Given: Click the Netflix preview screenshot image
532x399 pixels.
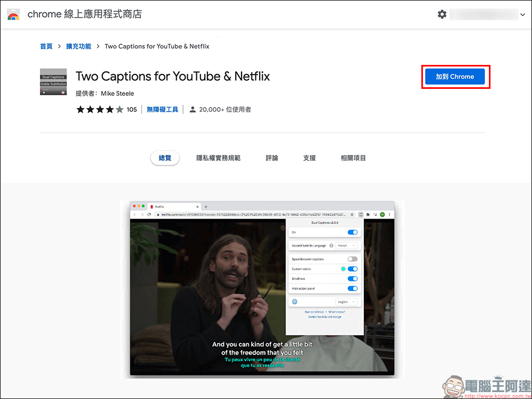Looking at the screenshot, I should tap(262, 289).
